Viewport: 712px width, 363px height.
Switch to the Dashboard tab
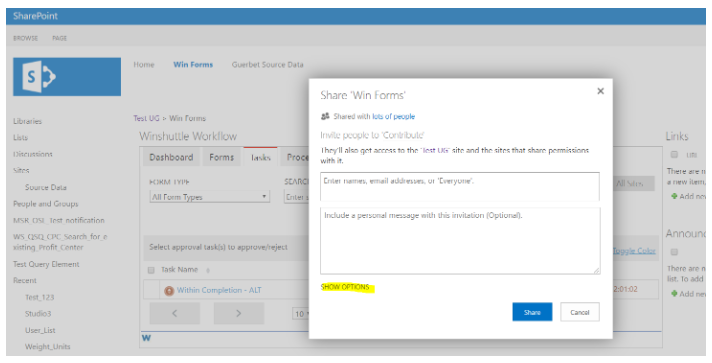(171, 157)
